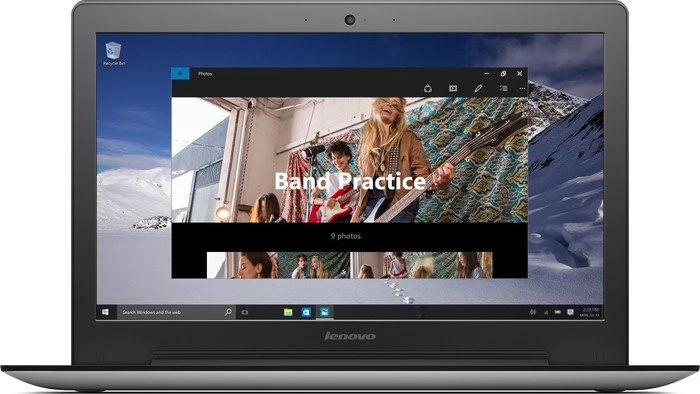Open the Recycle Bin on desktop
The height and width of the screenshot is (394, 700).
click(113, 54)
